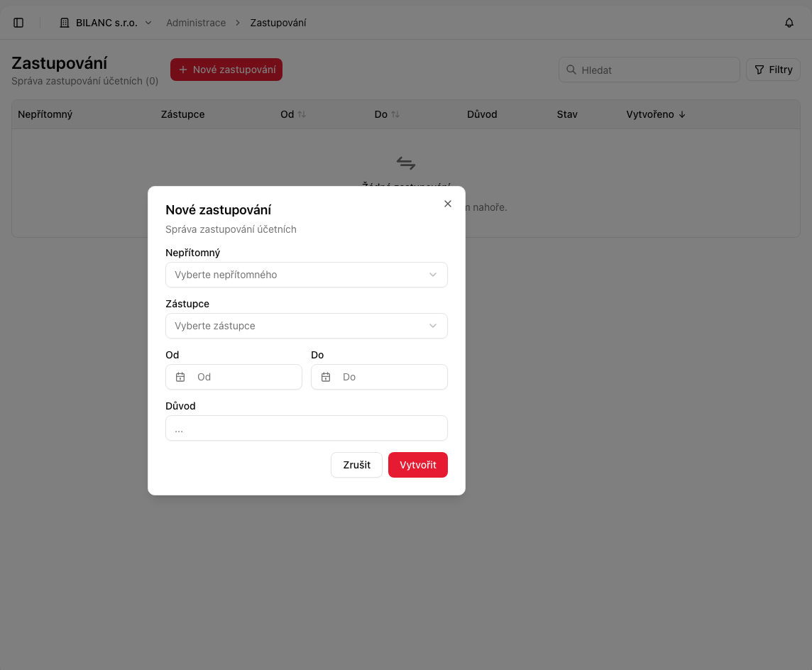This screenshot has height=670, width=812.
Task: Sort table by Od column arrows
Action: click(x=302, y=114)
